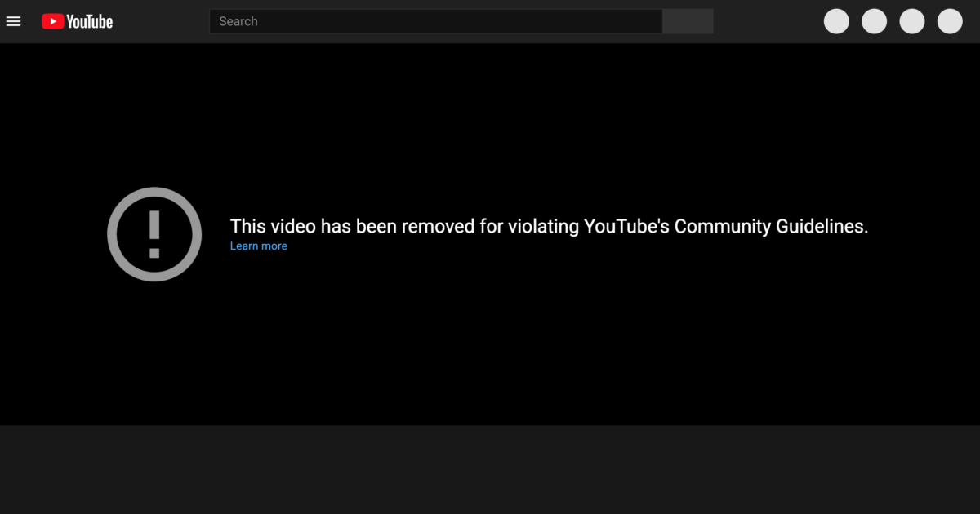Click the video removed message text

(x=549, y=227)
